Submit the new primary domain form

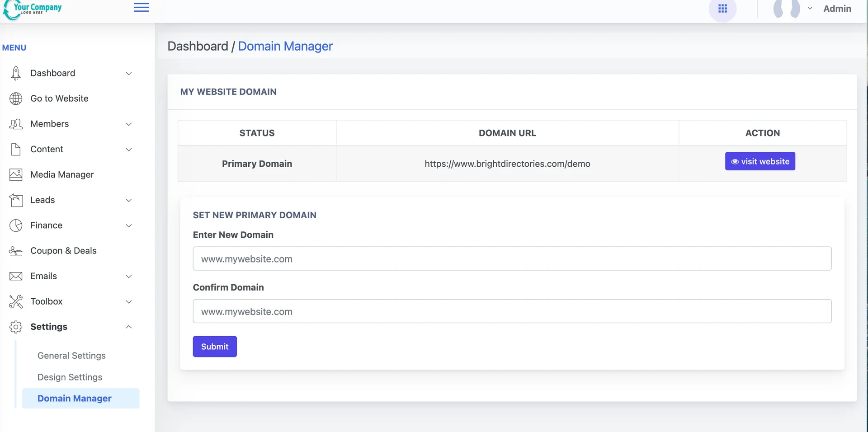(x=215, y=347)
